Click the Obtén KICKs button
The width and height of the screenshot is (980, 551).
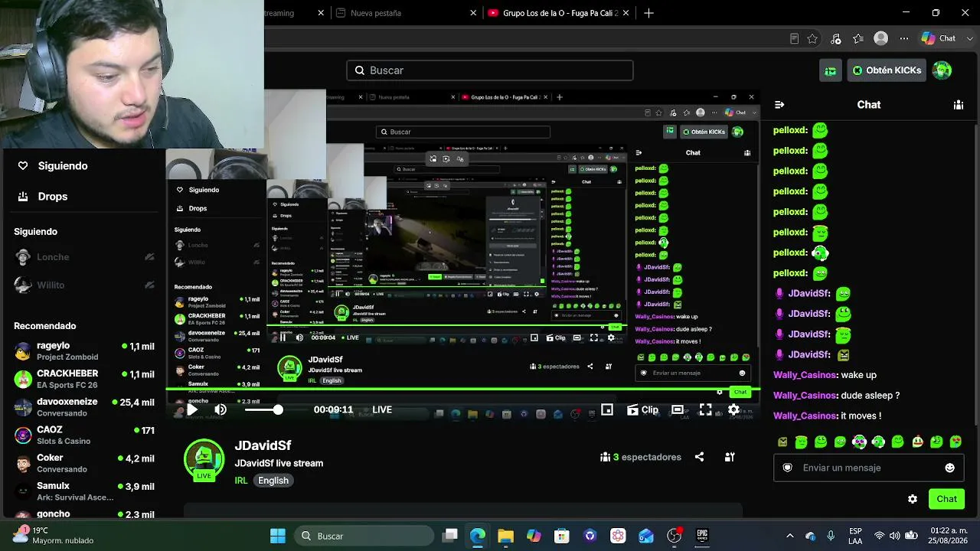[x=887, y=70]
